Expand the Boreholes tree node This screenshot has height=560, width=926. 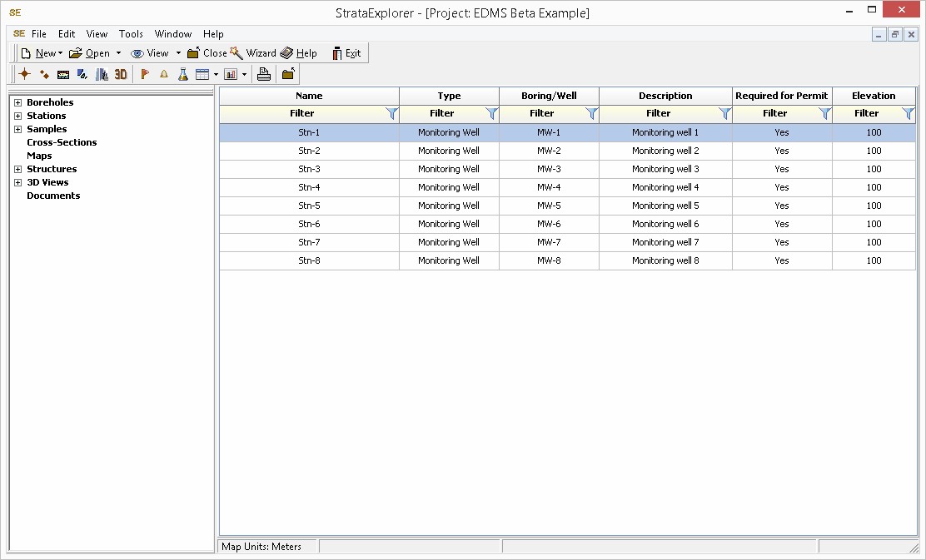point(17,102)
